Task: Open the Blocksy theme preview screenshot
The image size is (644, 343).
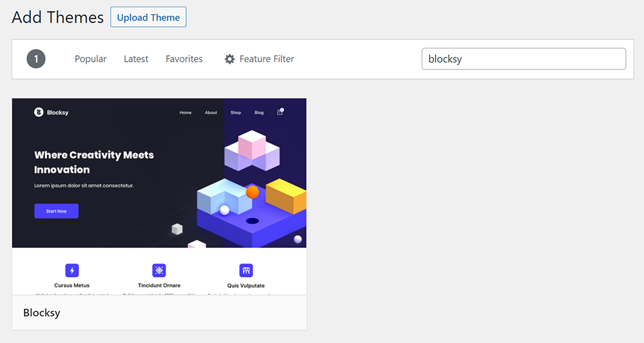Action: [x=159, y=196]
